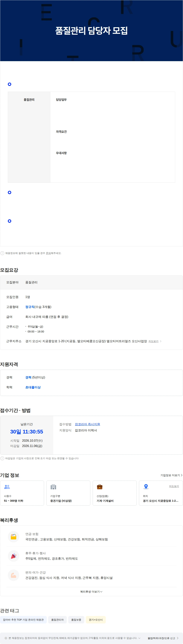Open 불법/허위/과장/오류 신고

163,638
